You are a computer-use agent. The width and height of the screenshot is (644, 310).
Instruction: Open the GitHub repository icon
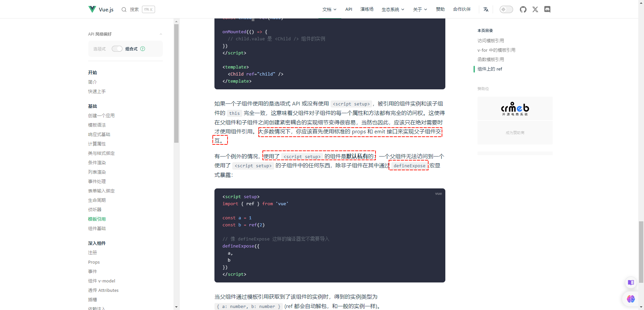pyautogui.click(x=523, y=9)
